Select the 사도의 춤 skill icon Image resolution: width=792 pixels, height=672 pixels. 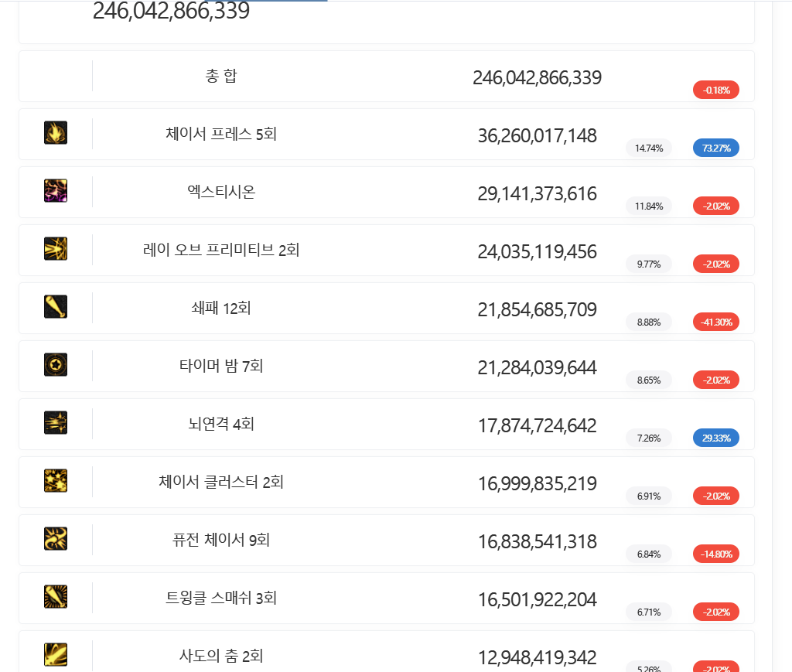pos(56,655)
